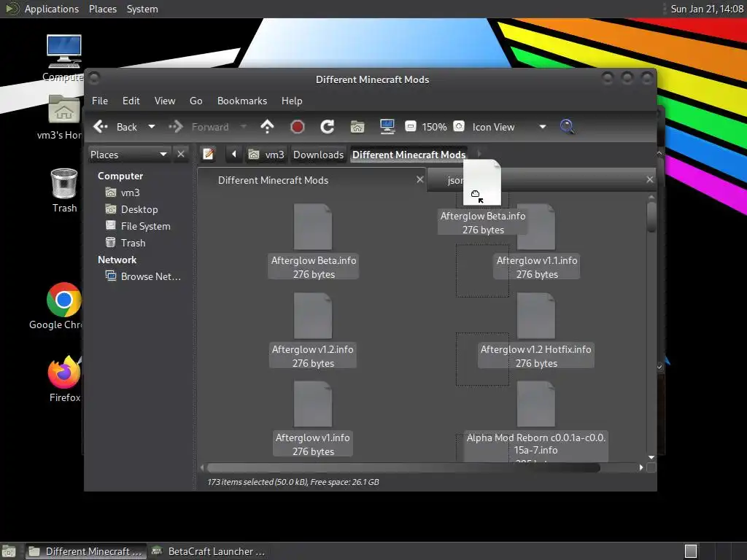The height and width of the screenshot is (560, 747).
Task: Select the Afterglow v1.2.info file icon
Action: [313, 315]
